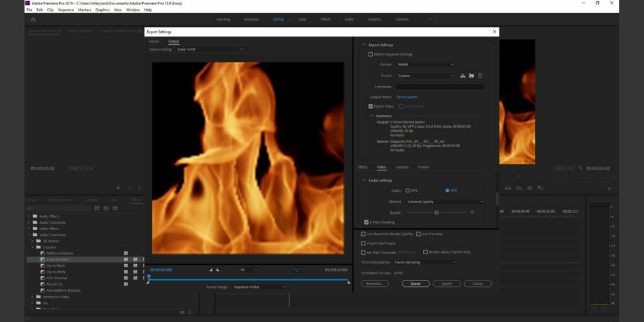Toggle the Accelerated Effects filter icon

pos(97,209)
